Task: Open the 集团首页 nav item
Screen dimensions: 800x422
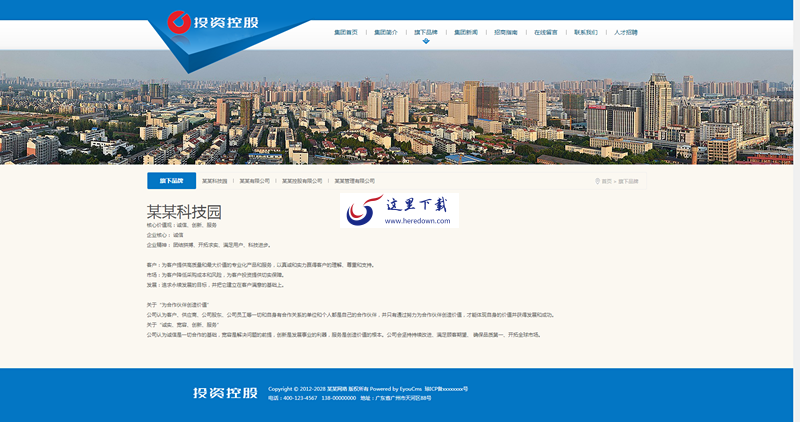Action: click(345, 32)
